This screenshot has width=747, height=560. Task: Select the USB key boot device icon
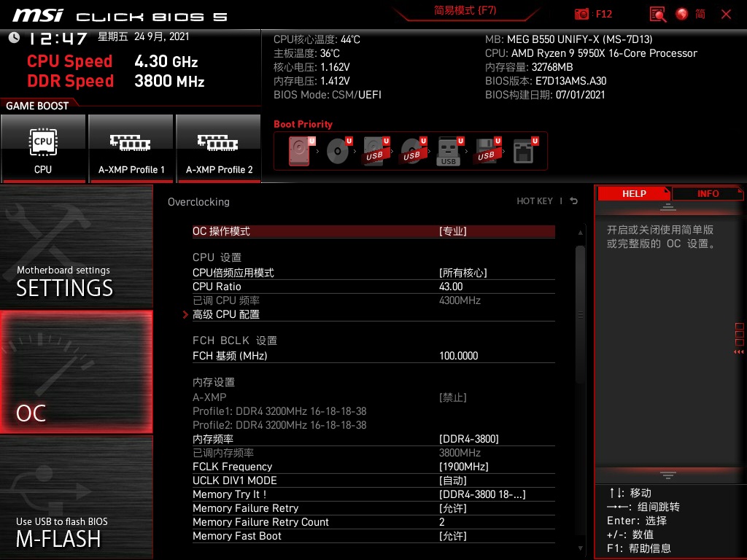[x=450, y=151]
